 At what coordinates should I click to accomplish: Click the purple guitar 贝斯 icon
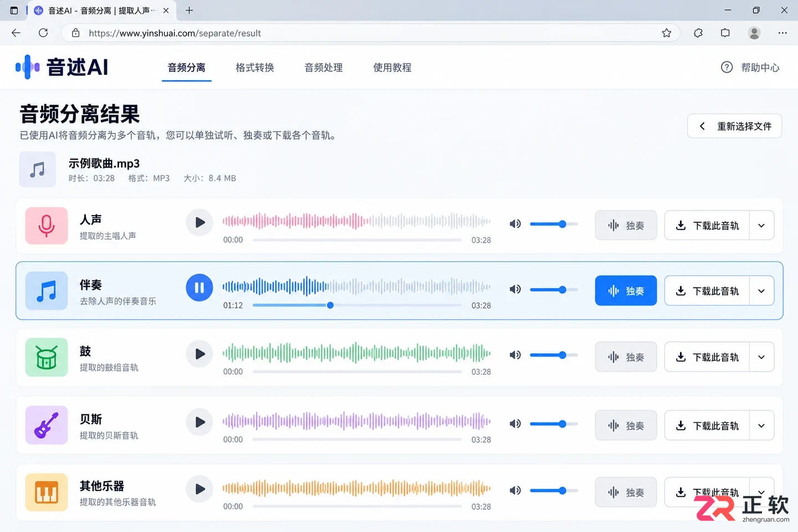(x=47, y=425)
